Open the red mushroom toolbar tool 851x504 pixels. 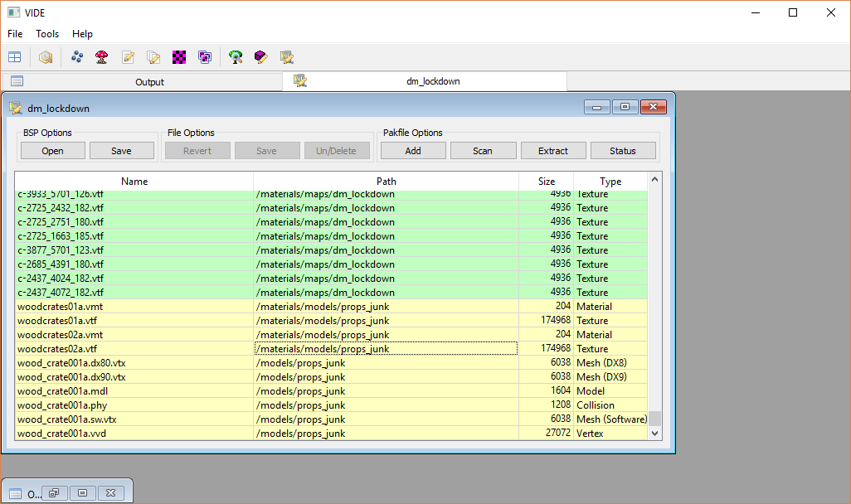(101, 57)
